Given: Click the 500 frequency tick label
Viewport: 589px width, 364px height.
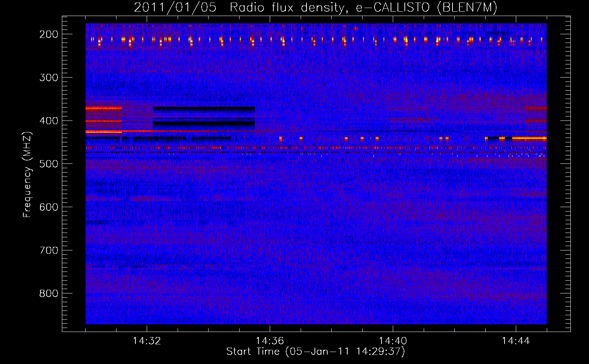Looking at the screenshot, I should point(49,164).
